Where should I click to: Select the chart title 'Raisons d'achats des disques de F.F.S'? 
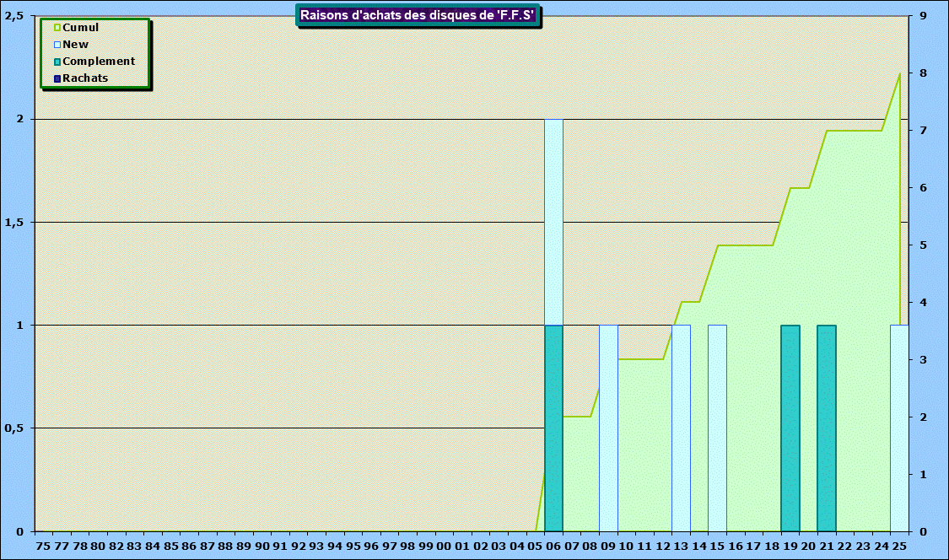point(418,15)
